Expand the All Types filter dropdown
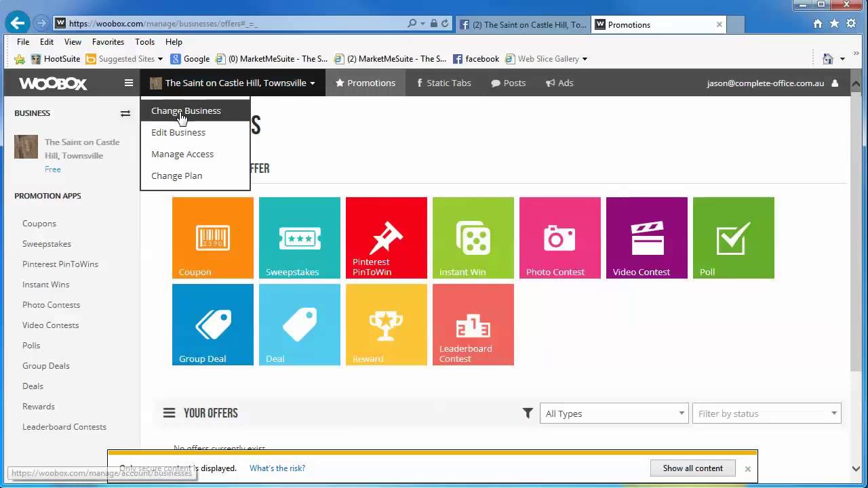Image resolution: width=868 pixels, height=488 pixels. click(x=614, y=413)
